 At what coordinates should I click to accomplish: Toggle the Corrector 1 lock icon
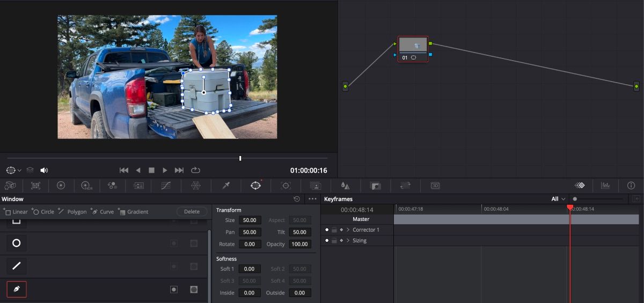tap(334, 230)
